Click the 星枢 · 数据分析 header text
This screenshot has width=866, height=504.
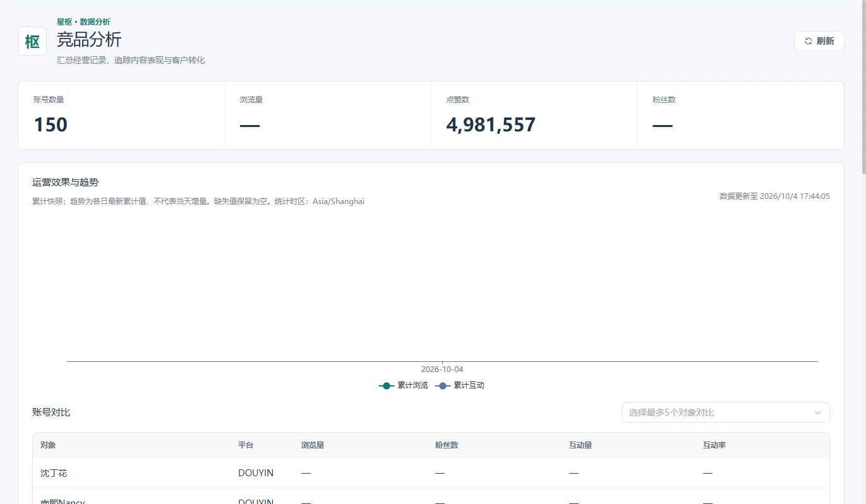(x=83, y=22)
